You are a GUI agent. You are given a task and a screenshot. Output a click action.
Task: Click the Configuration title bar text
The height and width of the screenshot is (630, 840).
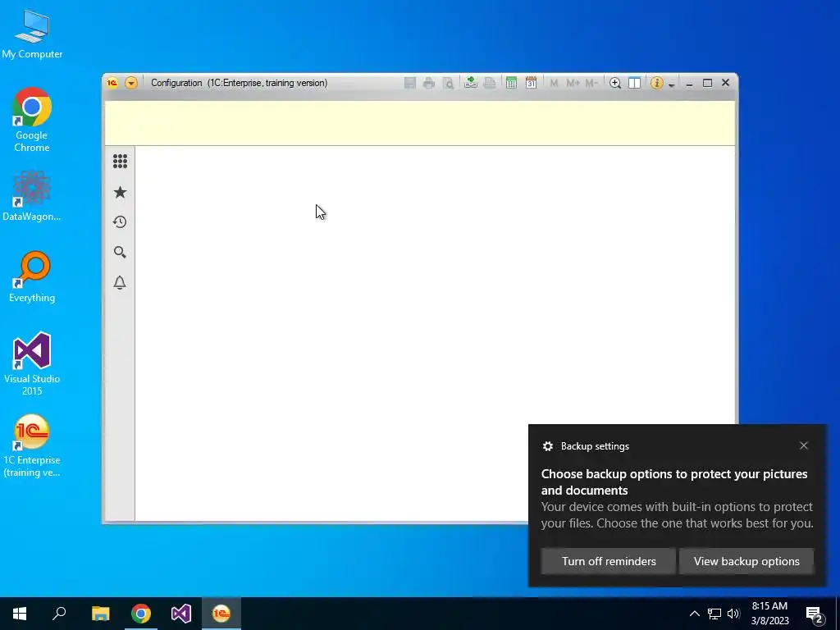pos(239,83)
